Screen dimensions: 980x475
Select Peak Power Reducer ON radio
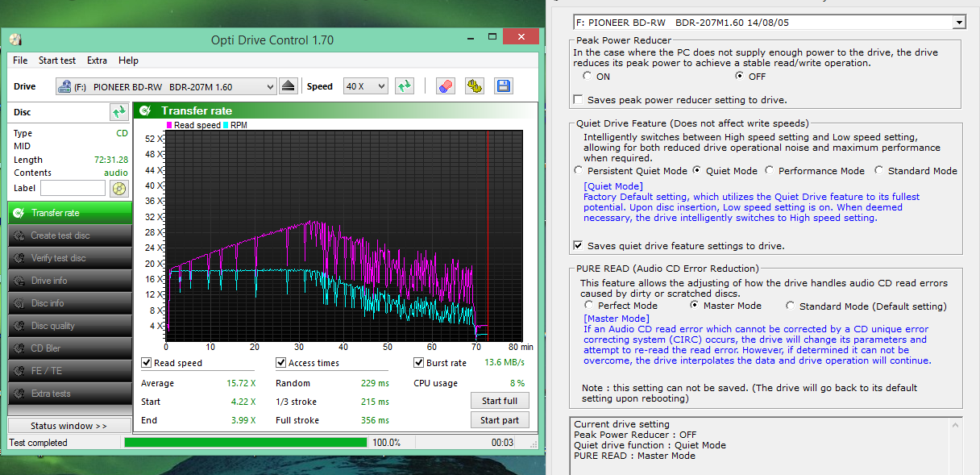tap(587, 76)
